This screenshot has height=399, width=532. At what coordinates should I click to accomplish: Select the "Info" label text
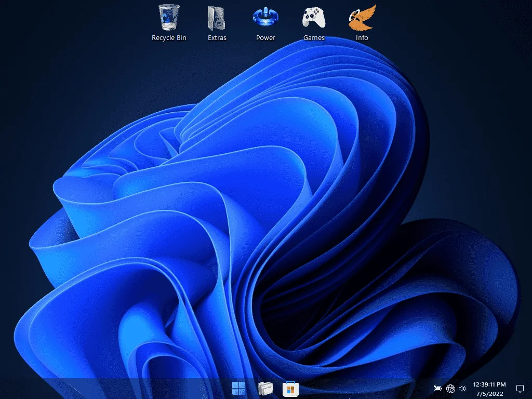pos(362,37)
